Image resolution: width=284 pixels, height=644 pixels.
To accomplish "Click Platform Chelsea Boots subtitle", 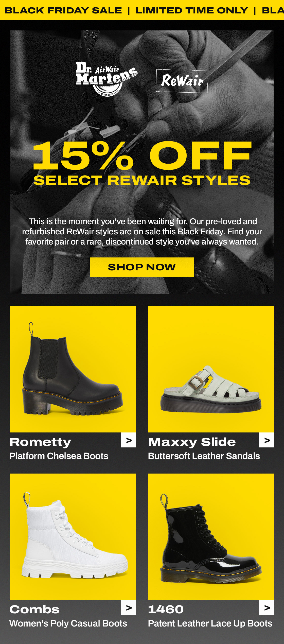I will (x=59, y=456).
